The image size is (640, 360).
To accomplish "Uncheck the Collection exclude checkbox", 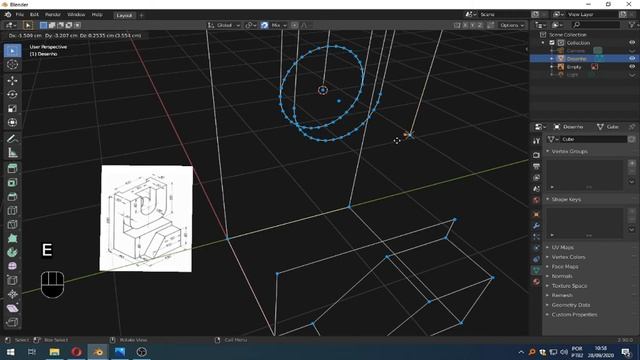I will click(552, 42).
